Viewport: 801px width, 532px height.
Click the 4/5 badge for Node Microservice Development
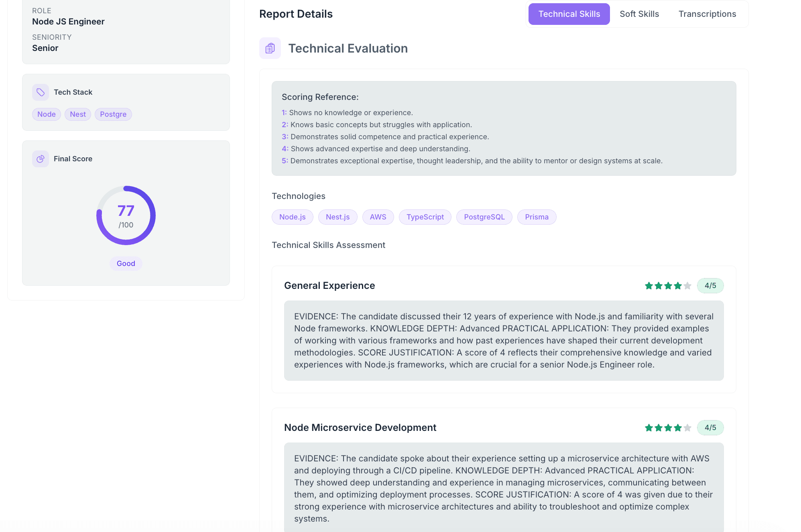(710, 428)
